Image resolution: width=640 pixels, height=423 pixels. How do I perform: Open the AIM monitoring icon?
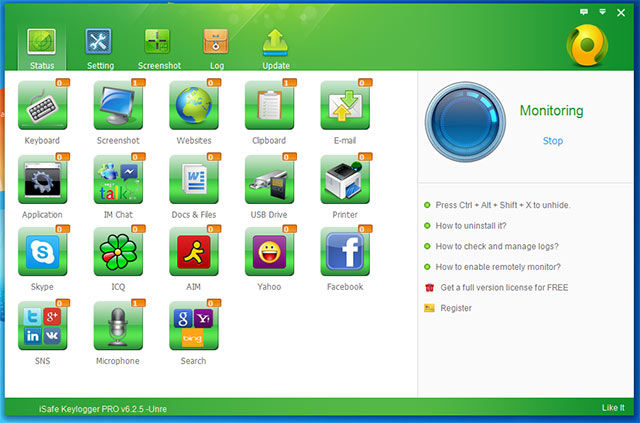[194, 252]
